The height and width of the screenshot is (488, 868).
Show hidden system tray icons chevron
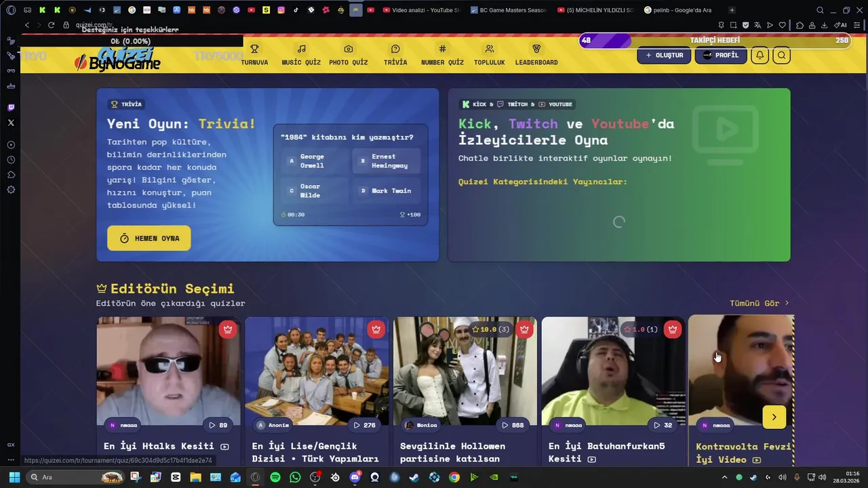(724, 477)
